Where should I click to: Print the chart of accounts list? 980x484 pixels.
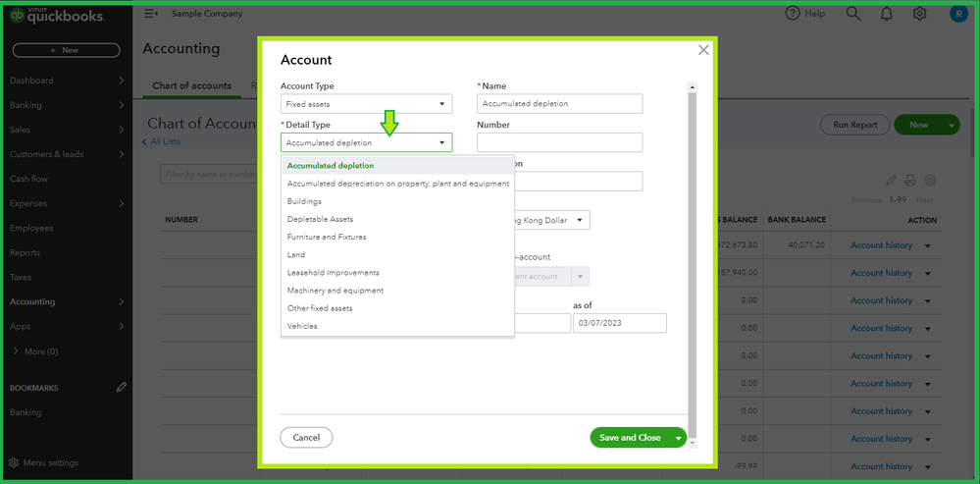[910, 181]
